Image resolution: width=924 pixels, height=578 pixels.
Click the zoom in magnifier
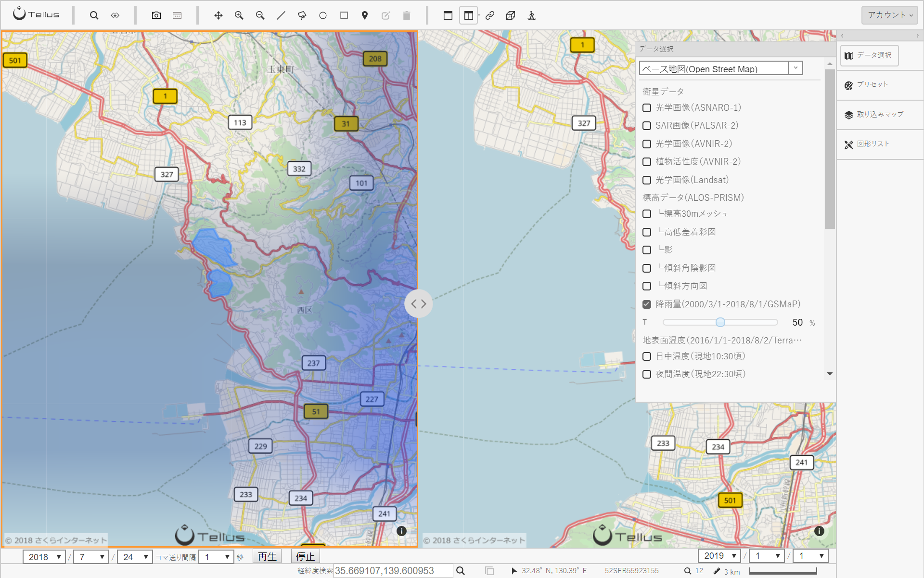click(x=239, y=15)
